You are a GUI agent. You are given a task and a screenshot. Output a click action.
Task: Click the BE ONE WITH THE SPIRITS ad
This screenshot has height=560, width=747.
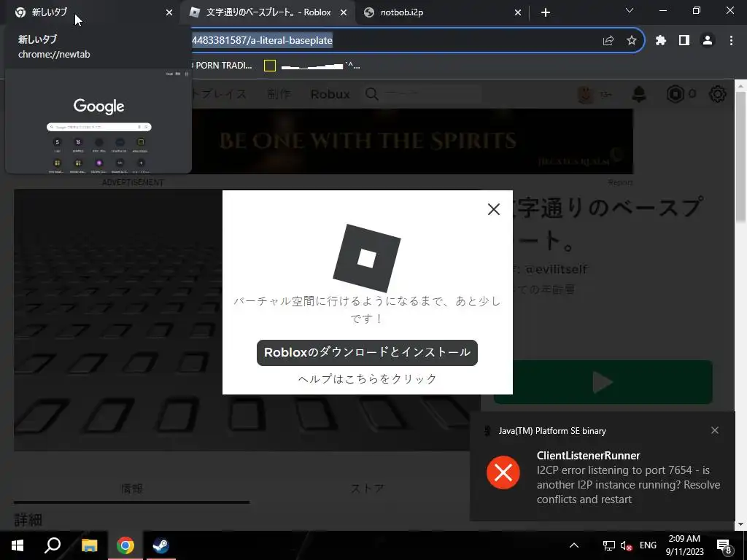tap(413, 141)
